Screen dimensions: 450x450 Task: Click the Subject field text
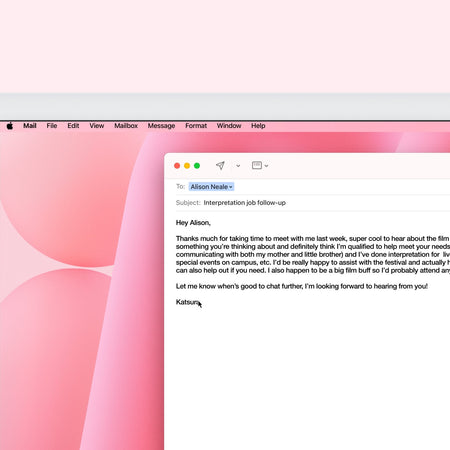coord(245,203)
